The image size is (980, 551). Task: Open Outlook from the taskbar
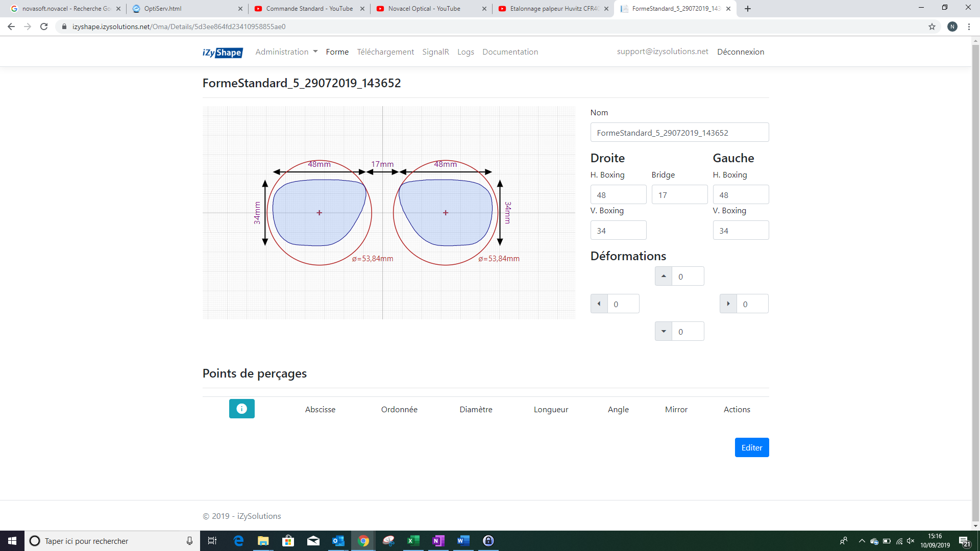pyautogui.click(x=338, y=541)
